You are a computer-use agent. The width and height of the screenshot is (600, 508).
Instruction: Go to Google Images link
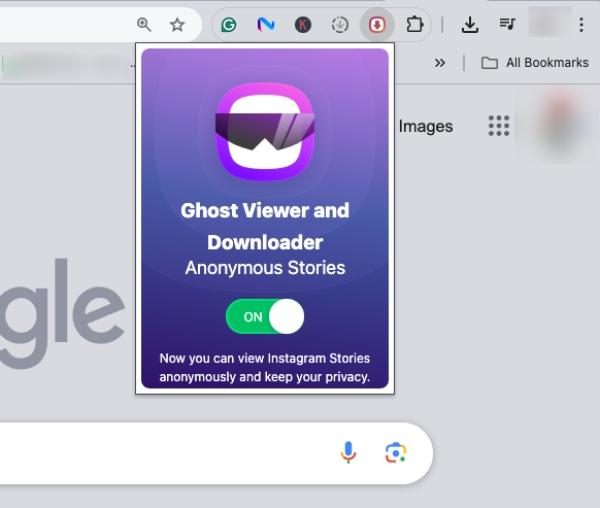pyautogui.click(x=426, y=126)
